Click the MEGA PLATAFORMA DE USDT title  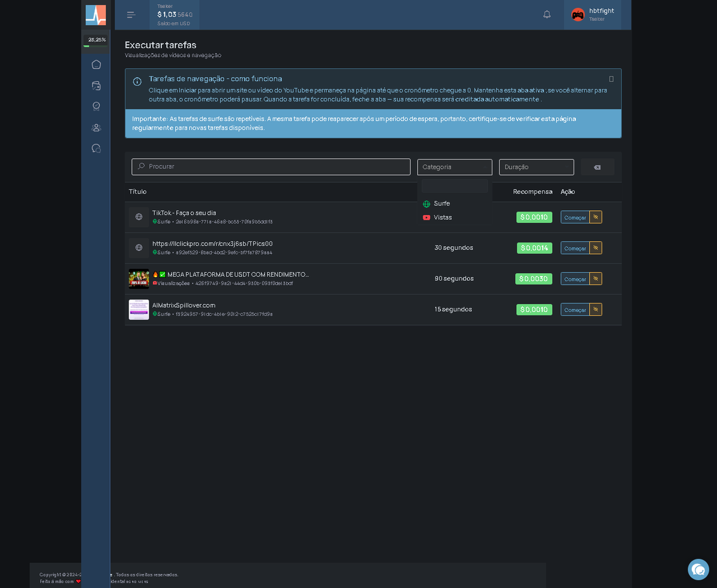[238, 274]
